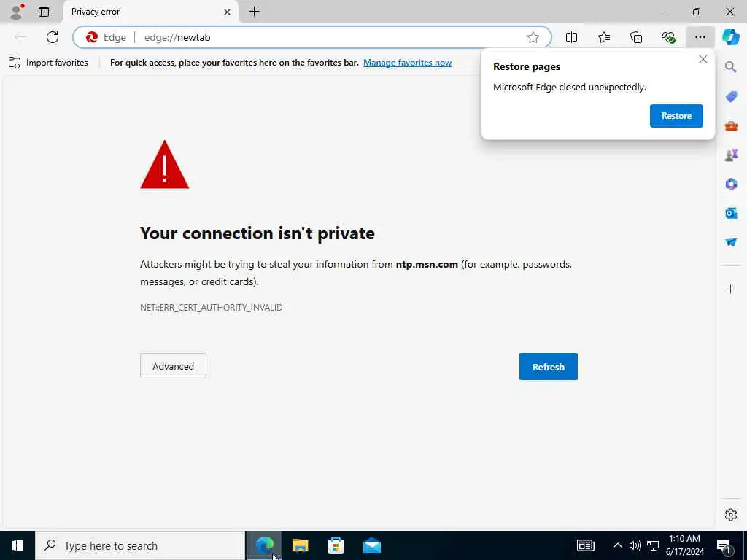
Task: Select the Privacy error tab
Action: [150, 12]
